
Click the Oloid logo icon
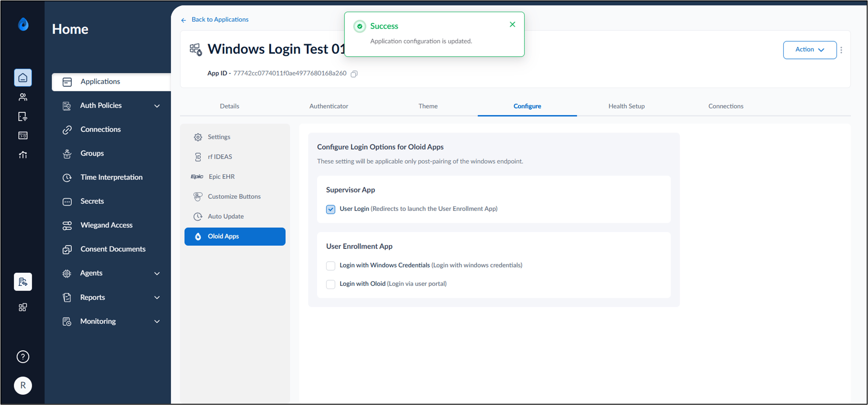tap(23, 24)
